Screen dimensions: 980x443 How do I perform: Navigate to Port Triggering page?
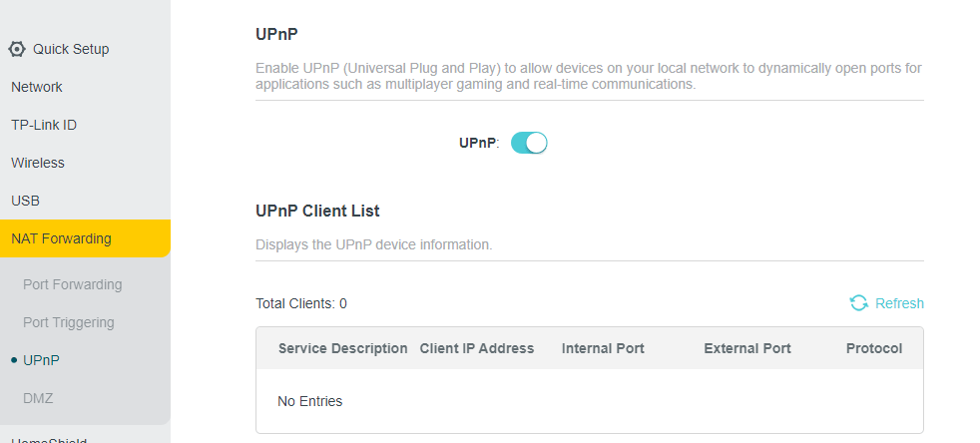coord(69,322)
